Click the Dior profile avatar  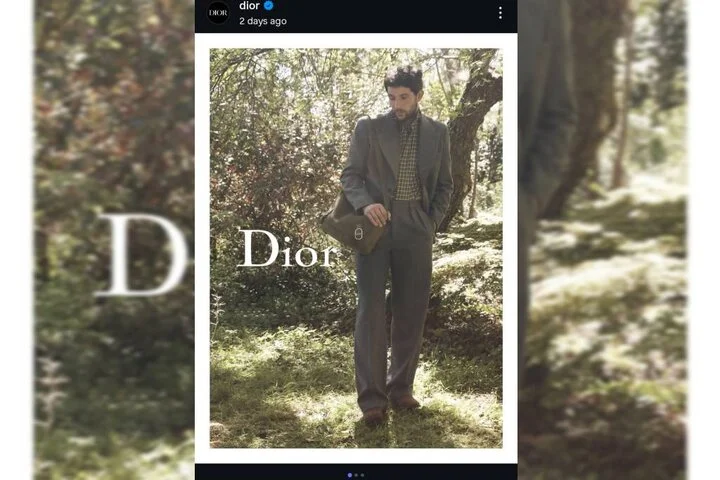(x=218, y=12)
